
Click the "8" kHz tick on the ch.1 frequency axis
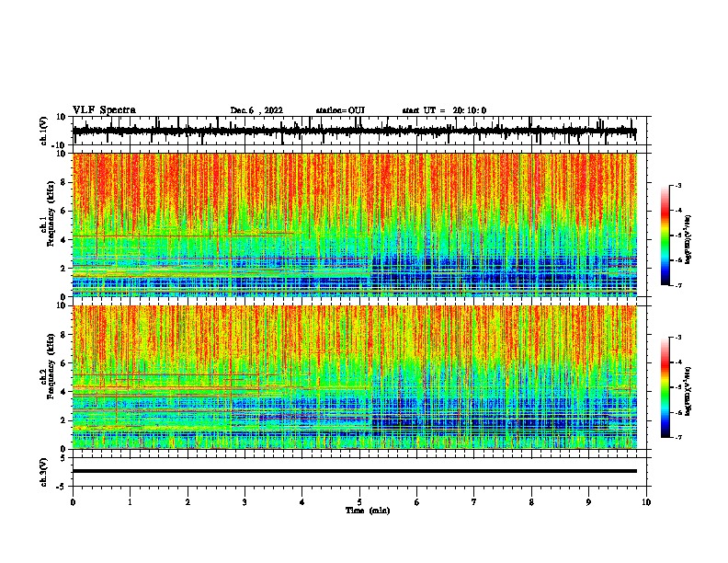click(x=63, y=182)
